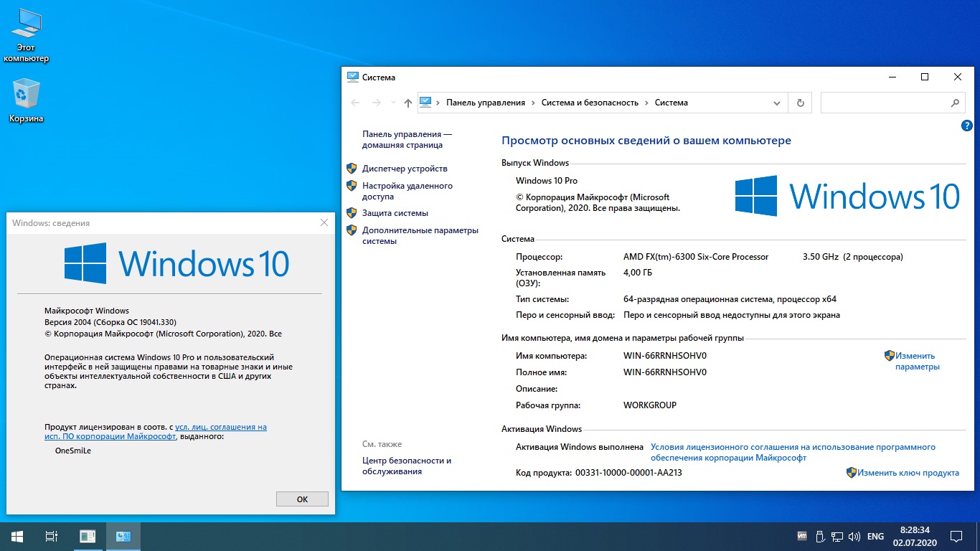Click the shield icon beside Защита системы
This screenshot has height=551, width=980.
(x=352, y=213)
